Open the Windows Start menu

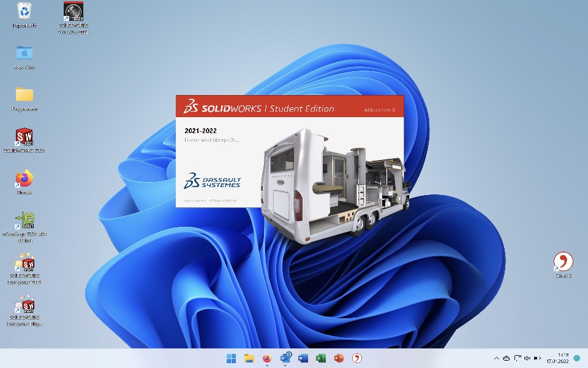click(232, 358)
